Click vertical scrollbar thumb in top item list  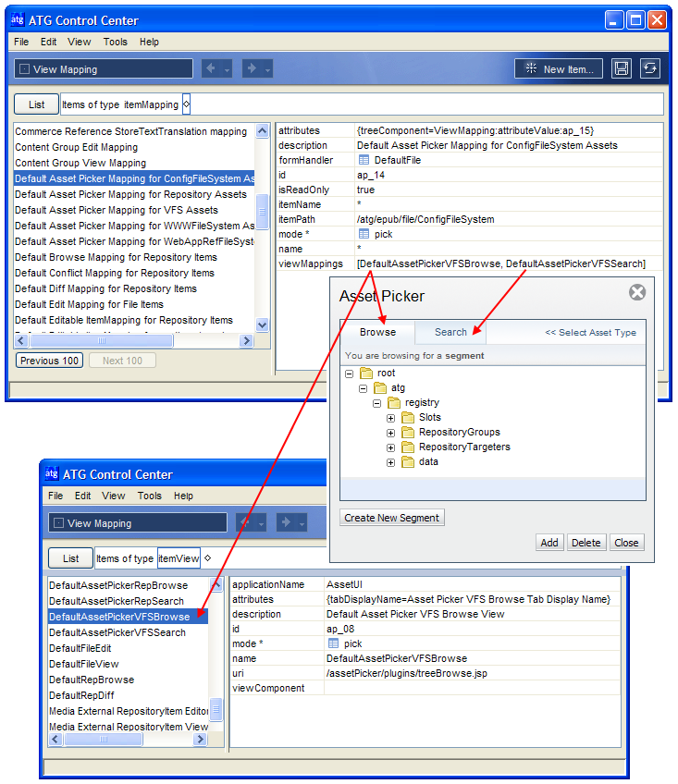point(262,212)
